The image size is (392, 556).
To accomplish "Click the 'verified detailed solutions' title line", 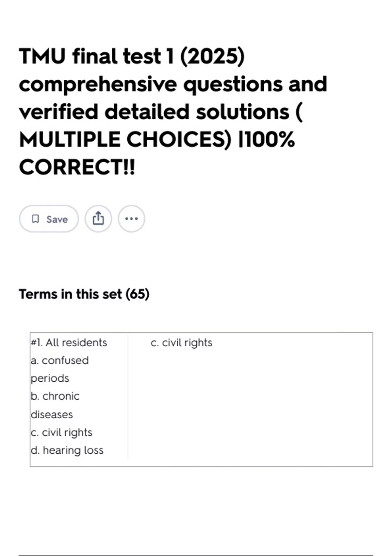I will pyautogui.click(x=154, y=112).
